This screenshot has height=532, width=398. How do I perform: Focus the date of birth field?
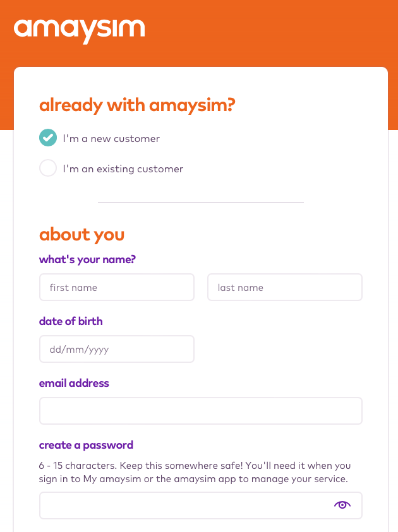click(x=116, y=349)
